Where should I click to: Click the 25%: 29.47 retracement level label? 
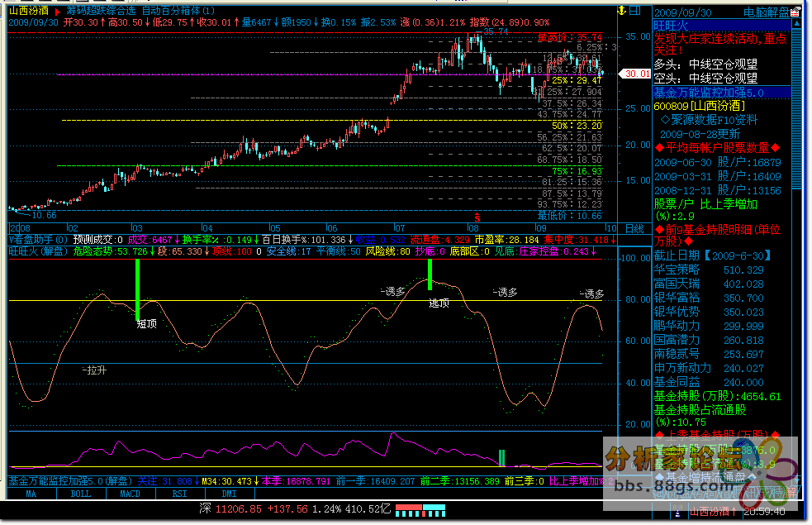pyautogui.click(x=577, y=80)
